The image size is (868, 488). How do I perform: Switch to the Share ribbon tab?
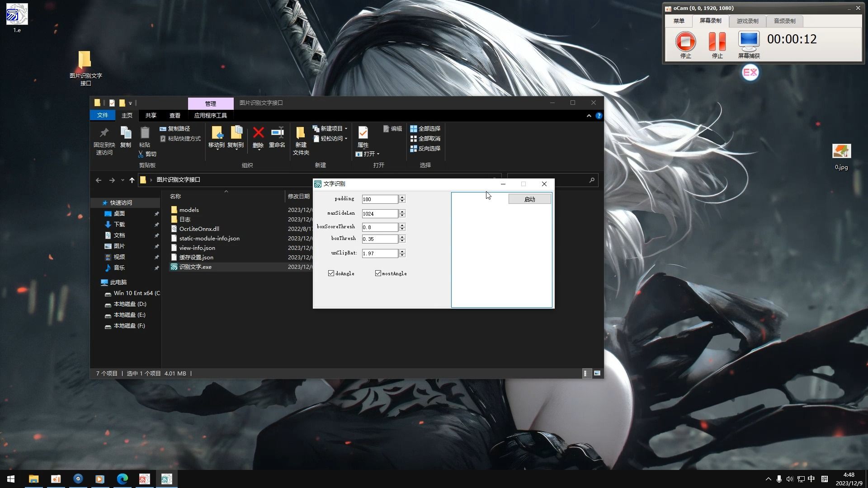coord(151,116)
